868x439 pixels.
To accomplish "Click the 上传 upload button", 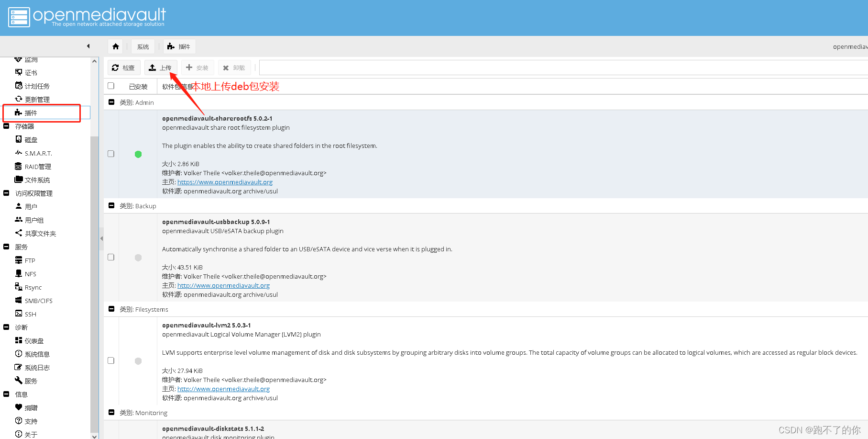I will pos(161,68).
